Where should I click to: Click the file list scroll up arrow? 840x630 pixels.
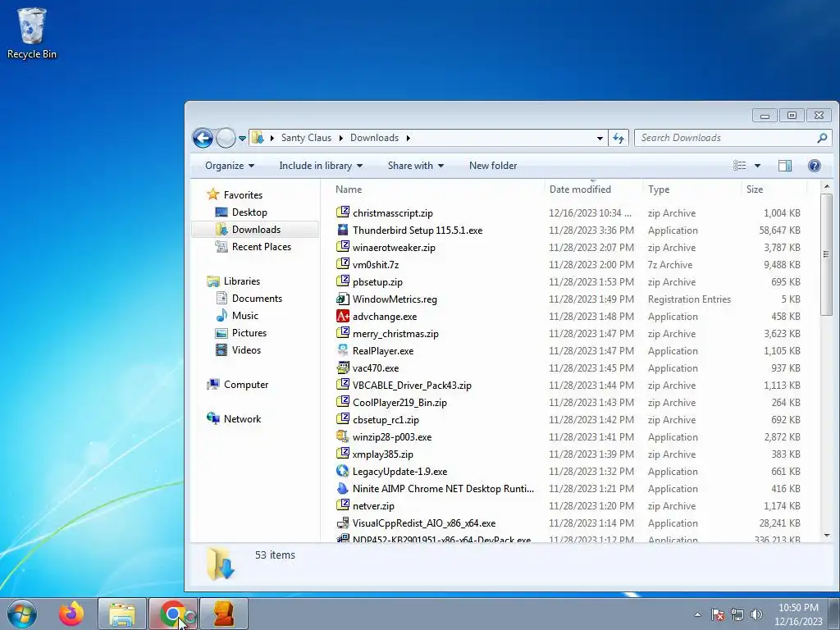827,186
